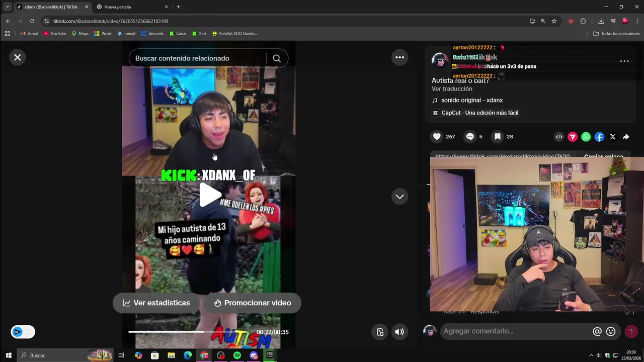Open Spotify from the taskbar
The image size is (644, 362).
[237, 355]
